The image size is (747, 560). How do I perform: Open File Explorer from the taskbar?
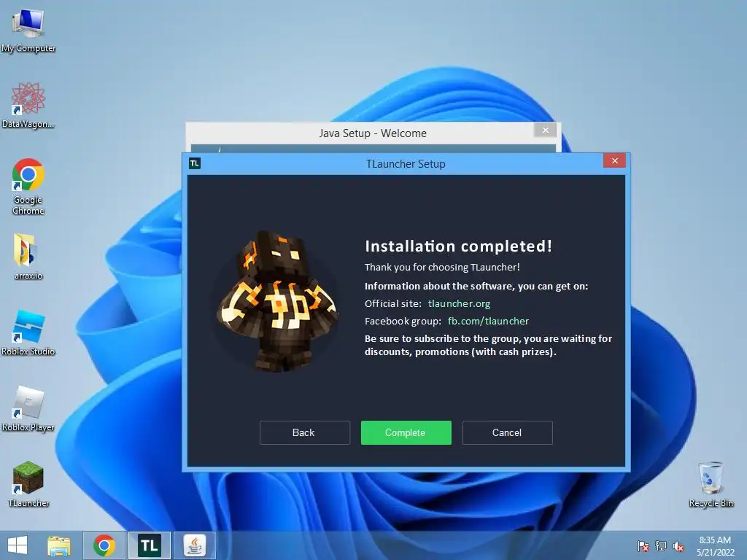pos(59,545)
